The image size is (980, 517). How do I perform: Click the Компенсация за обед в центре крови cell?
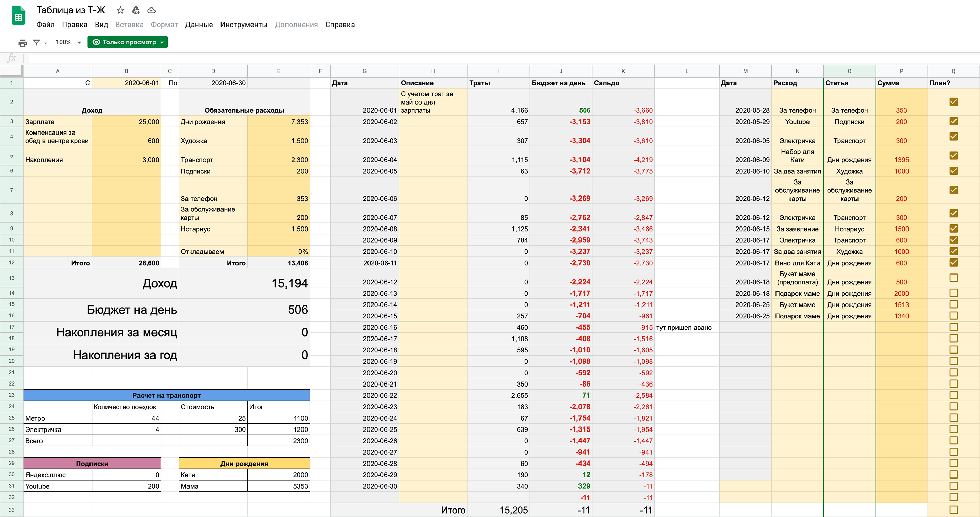pos(58,137)
